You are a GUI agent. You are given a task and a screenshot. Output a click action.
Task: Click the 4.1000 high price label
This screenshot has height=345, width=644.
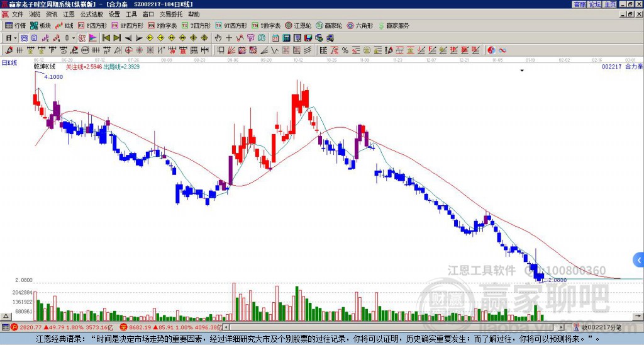(53, 76)
